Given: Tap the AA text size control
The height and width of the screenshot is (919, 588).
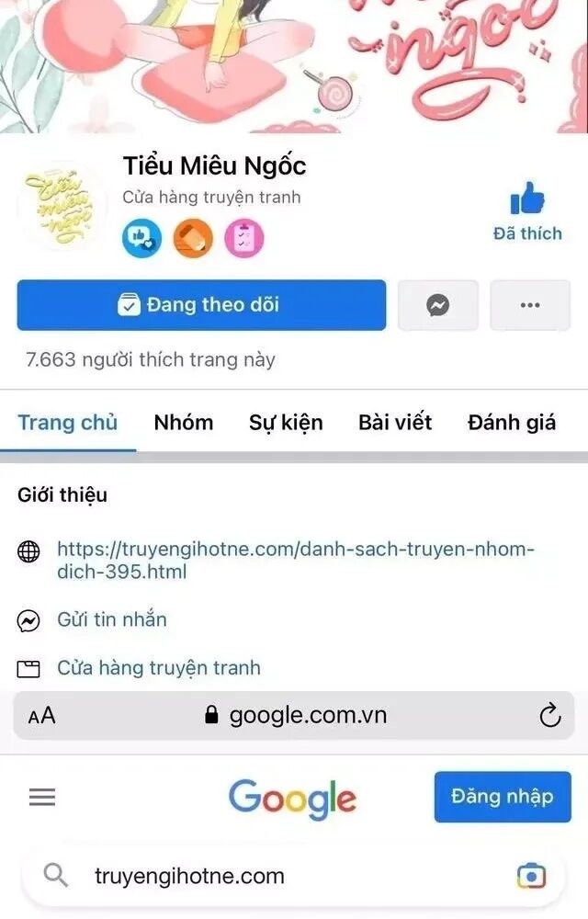Looking at the screenshot, I should coord(41,716).
